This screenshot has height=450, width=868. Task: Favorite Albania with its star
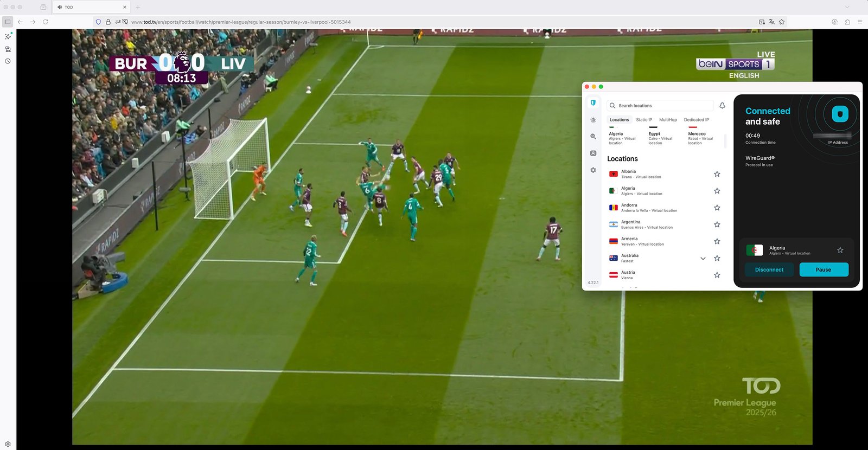(x=717, y=174)
